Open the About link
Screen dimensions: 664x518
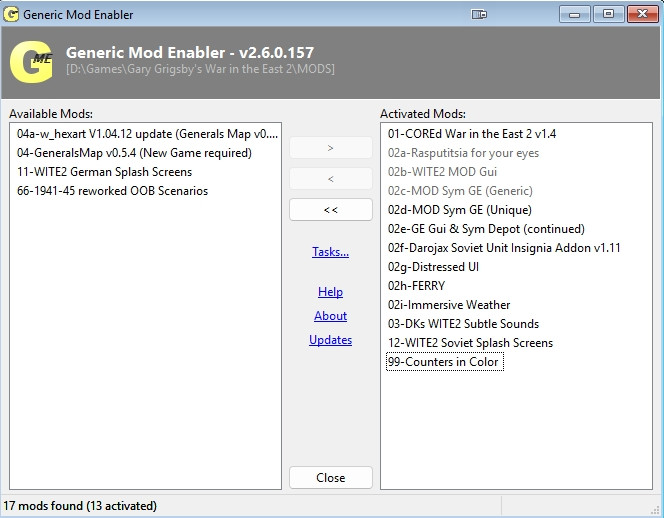tap(330, 316)
